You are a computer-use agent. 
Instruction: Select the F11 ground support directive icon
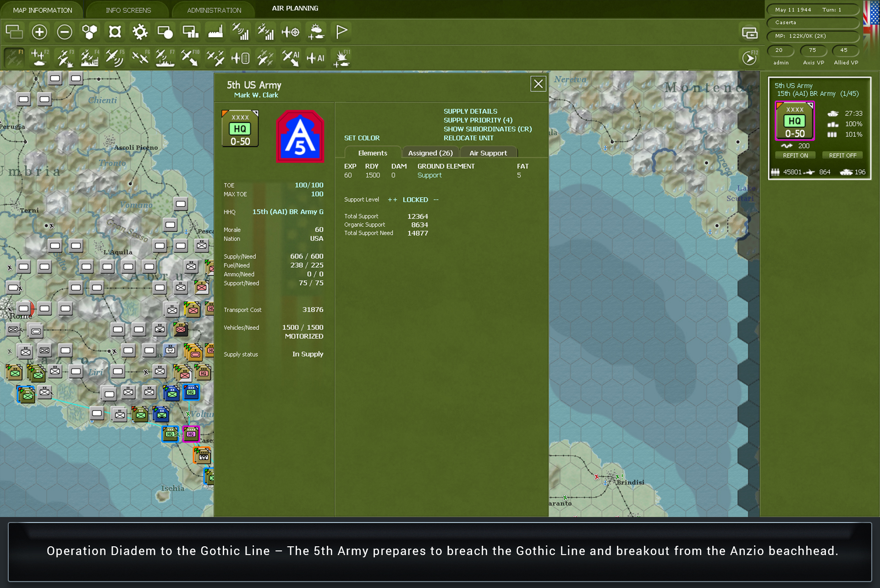click(x=341, y=57)
